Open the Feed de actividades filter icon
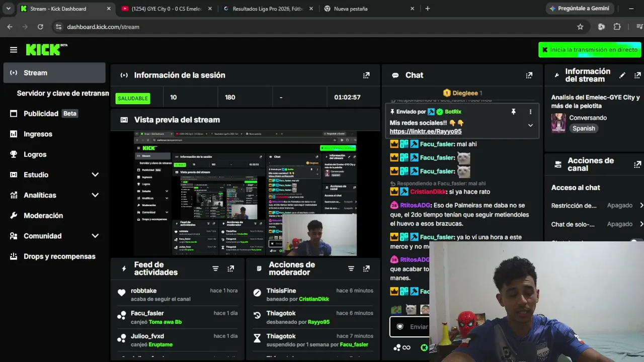Viewport: 644px width, 362px height. [x=215, y=268]
